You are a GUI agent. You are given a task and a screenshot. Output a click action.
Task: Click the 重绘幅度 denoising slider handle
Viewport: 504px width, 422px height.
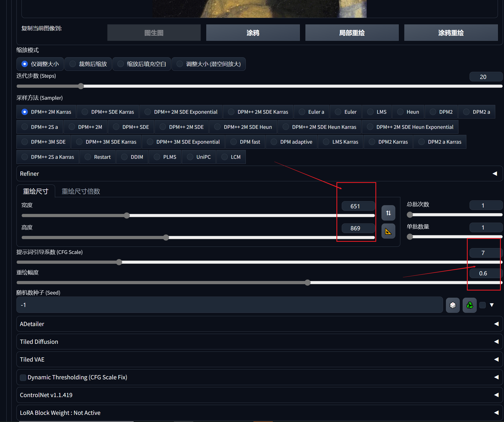click(x=308, y=283)
